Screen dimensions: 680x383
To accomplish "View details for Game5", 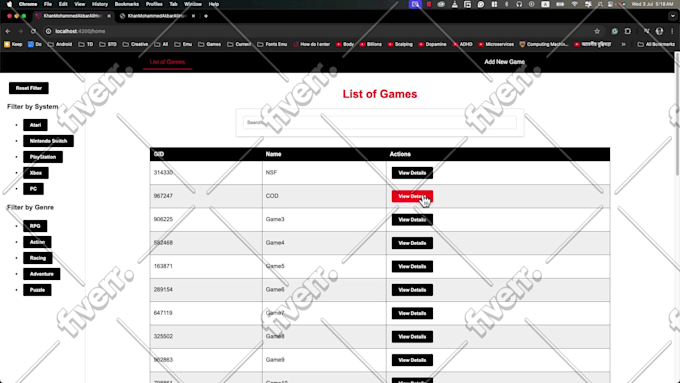I will pos(412,267).
